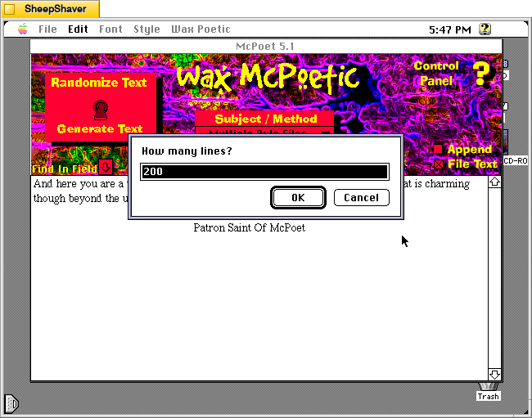
Task: Open the Control Panel
Action: coord(436,74)
